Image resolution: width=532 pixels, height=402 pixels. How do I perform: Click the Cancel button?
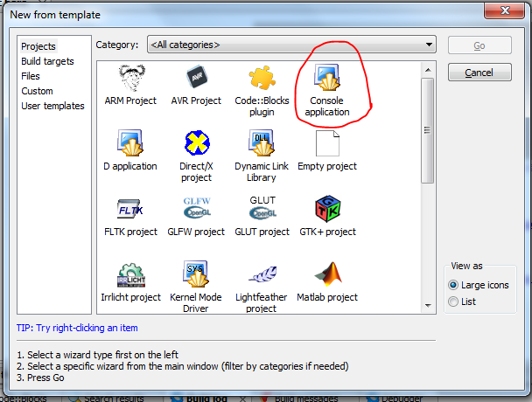point(479,73)
